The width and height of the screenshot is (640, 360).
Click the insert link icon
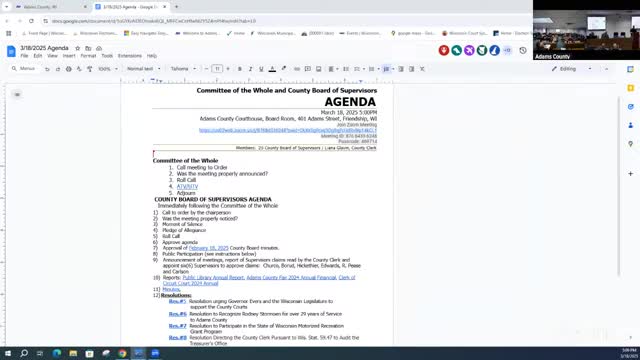pos(297,69)
